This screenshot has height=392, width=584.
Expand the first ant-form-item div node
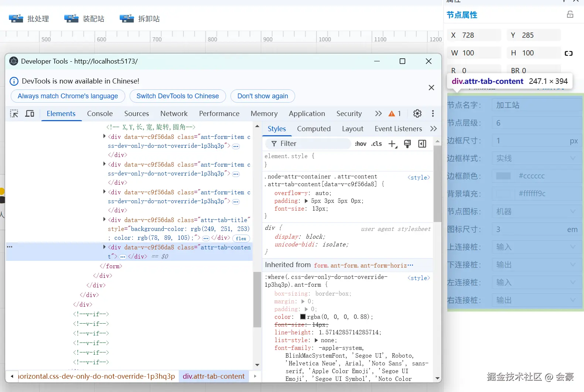[x=105, y=136]
